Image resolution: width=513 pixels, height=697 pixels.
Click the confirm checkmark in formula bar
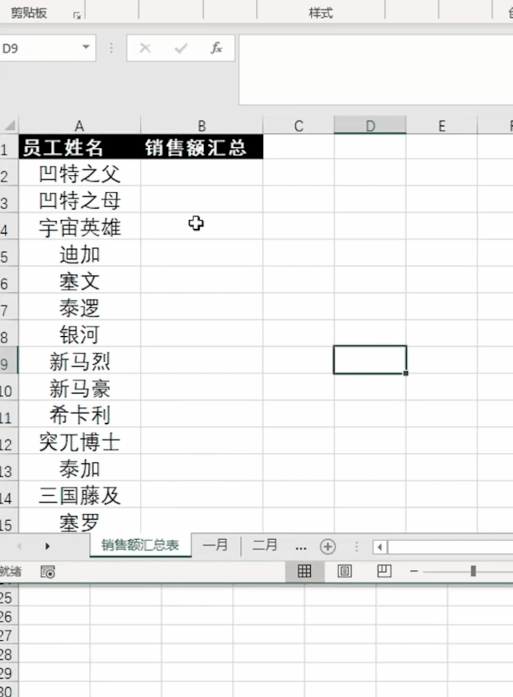(x=180, y=48)
